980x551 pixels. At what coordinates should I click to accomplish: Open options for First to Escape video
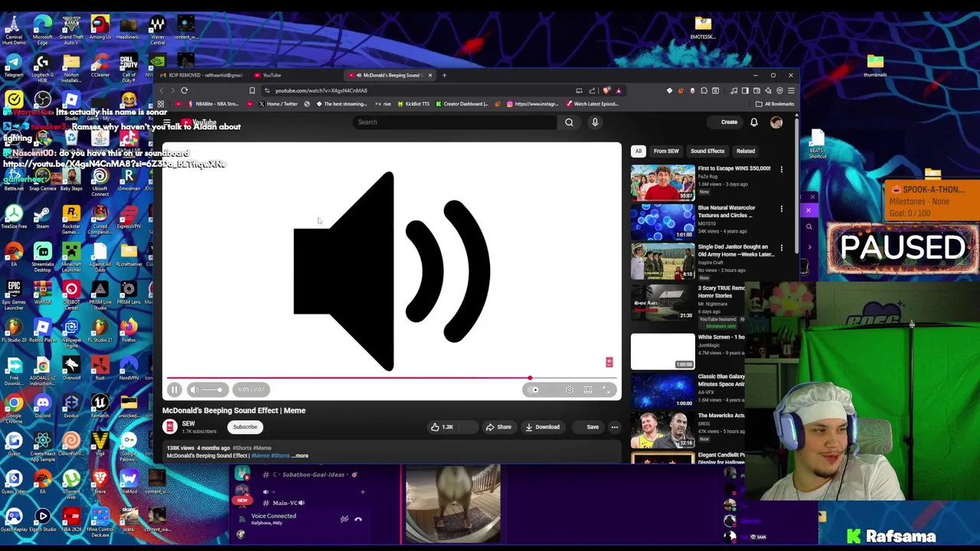tap(781, 169)
